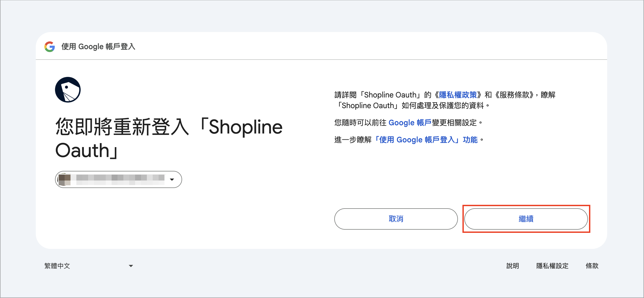Click the 使用 Google 帳戶登入 header text
The height and width of the screenshot is (298, 644).
pos(98,47)
